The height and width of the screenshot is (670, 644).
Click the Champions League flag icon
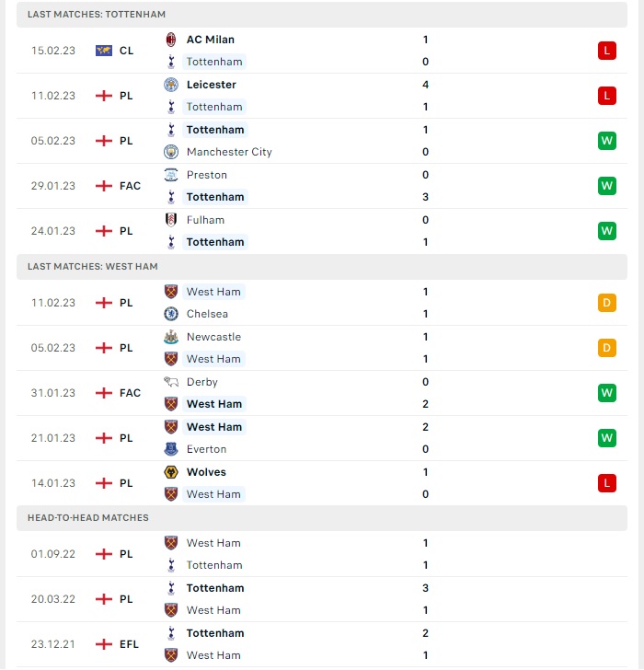click(104, 51)
